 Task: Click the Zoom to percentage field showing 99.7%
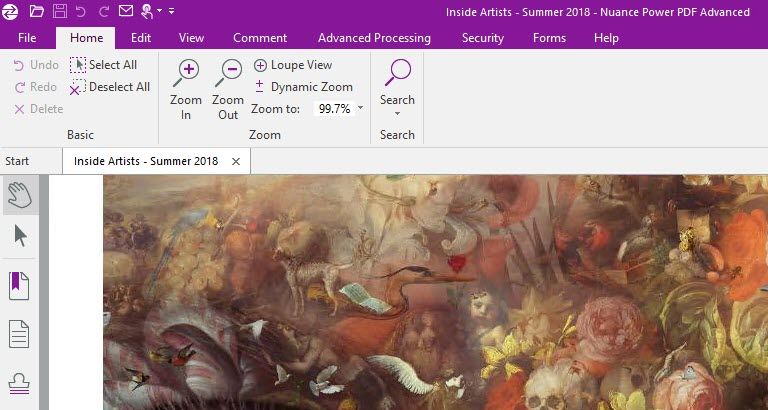(335, 109)
